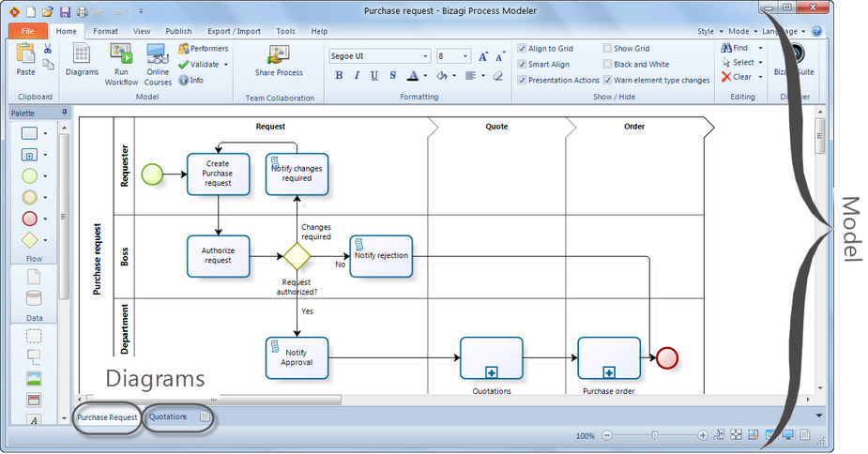
Task: Pin the Palette panel
Action: (64, 113)
